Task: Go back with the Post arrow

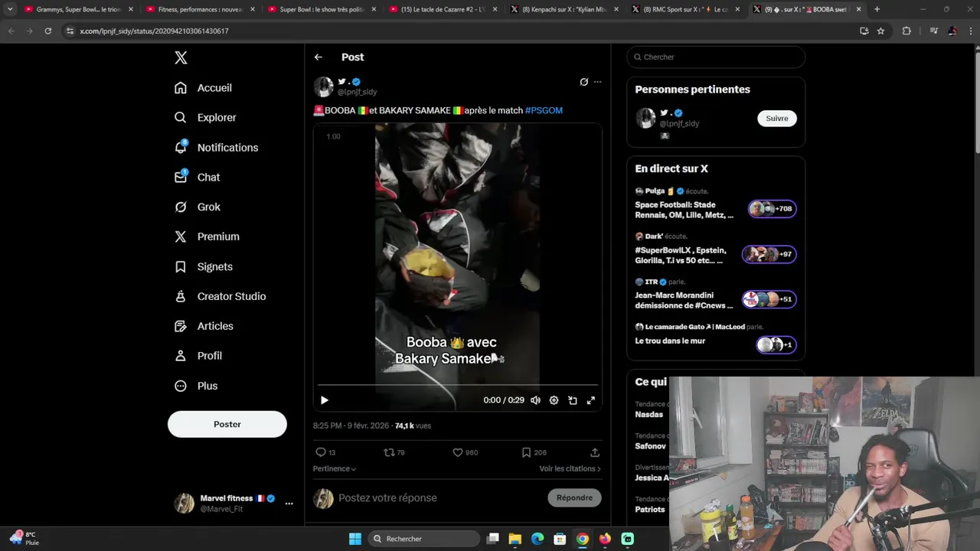Action: (x=318, y=57)
